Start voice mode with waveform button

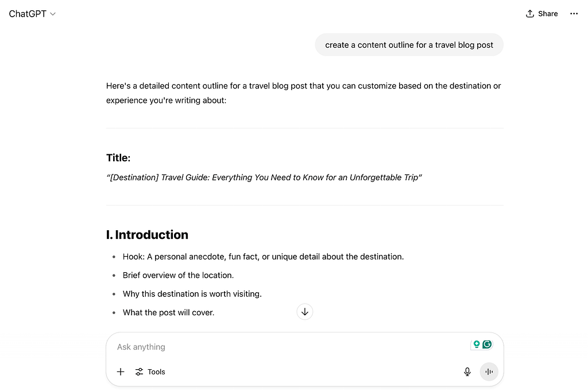489,372
